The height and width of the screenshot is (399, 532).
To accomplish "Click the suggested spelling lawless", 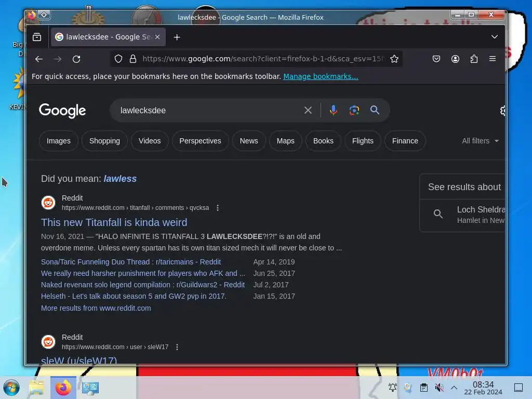I will point(120,179).
